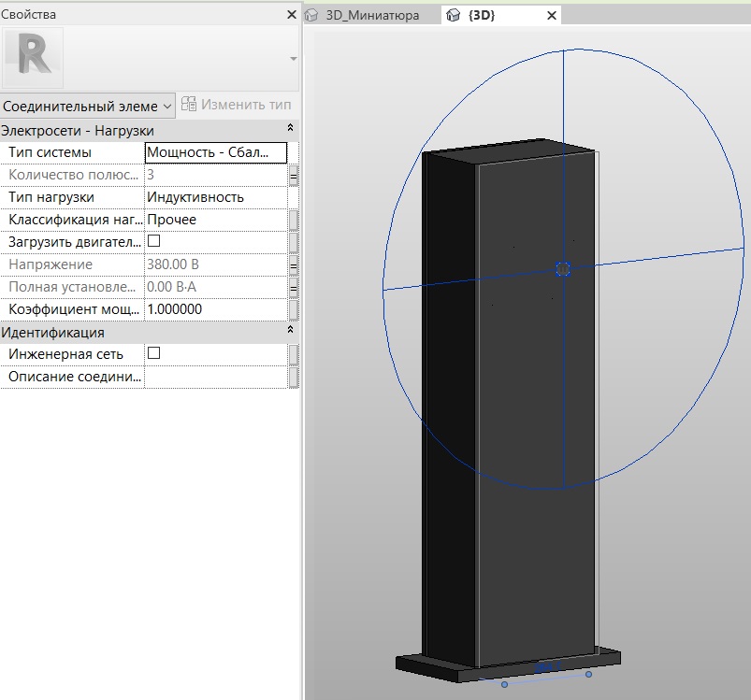Click the left dimension grip at model base
Image resolution: width=751 pixels, height=700 pixels.
click(504, 685)
